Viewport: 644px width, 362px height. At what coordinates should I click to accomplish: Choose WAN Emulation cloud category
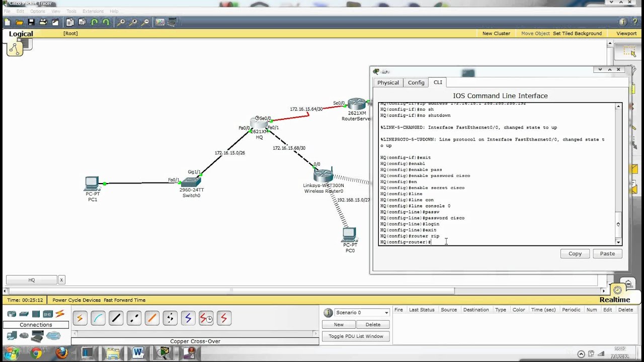(24, 335)
